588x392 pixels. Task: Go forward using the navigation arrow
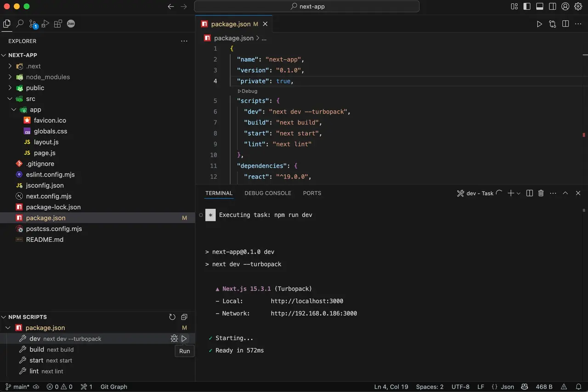(184, 6)
